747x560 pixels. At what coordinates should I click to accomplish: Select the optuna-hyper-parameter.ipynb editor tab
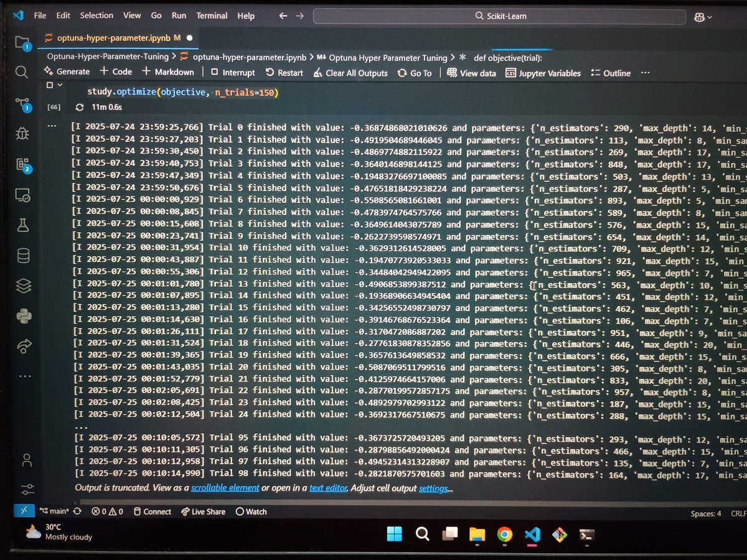point(117,38)
